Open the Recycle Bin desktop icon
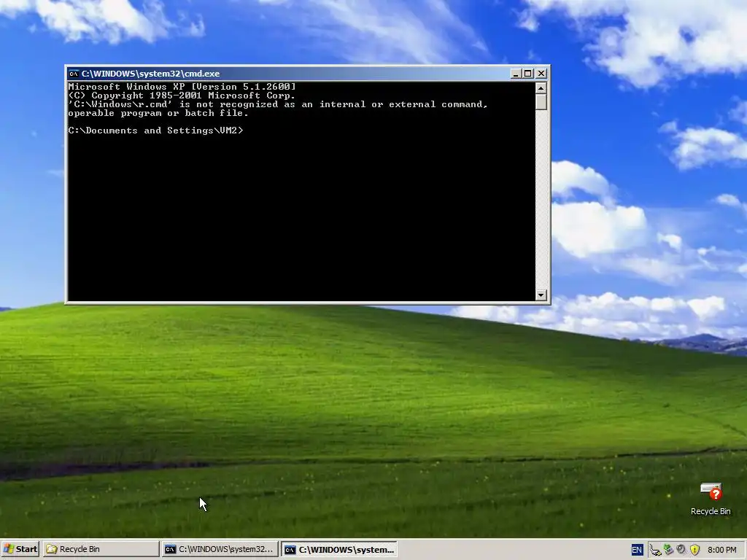The height and width of the screenshot is (560, 747). 711,499
